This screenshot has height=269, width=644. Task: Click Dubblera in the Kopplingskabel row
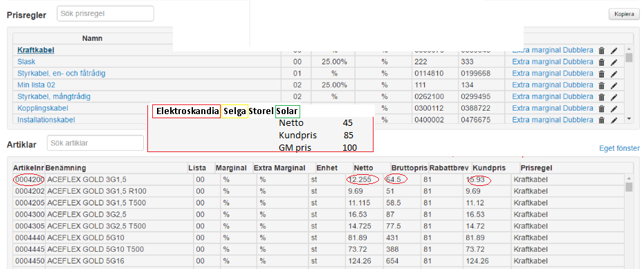pyautogui.click(x=578, y=108)
